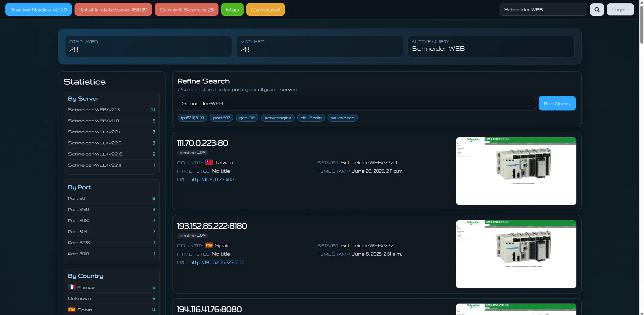Click Current Search: 28 badge
The image size is (644, 315).
coord(187,9)
